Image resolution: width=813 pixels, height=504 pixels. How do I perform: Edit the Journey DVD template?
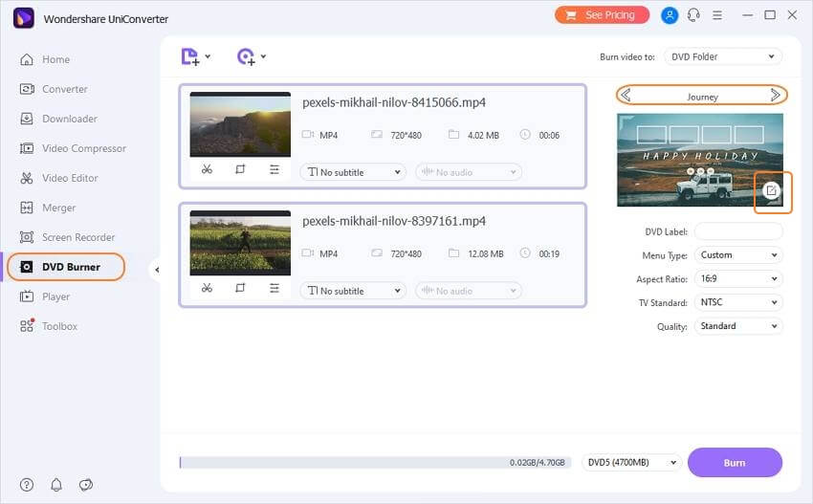(772, 191)
